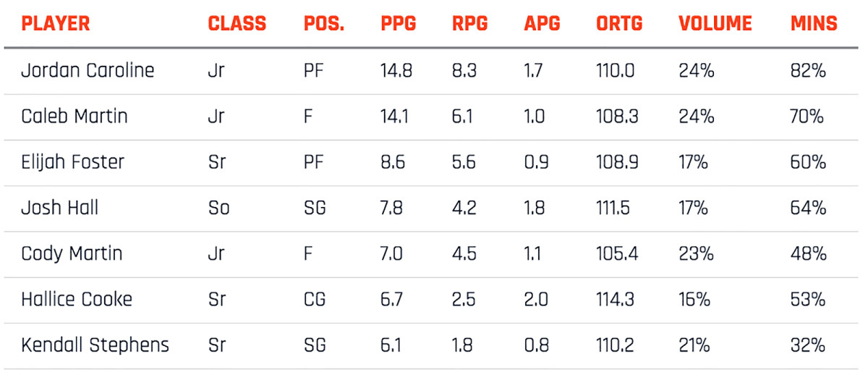Viewport: 868px width, 383px height.
Task: Select Hallice Cooke's 114.3 ORTG value
Action: tap(616, 300)
